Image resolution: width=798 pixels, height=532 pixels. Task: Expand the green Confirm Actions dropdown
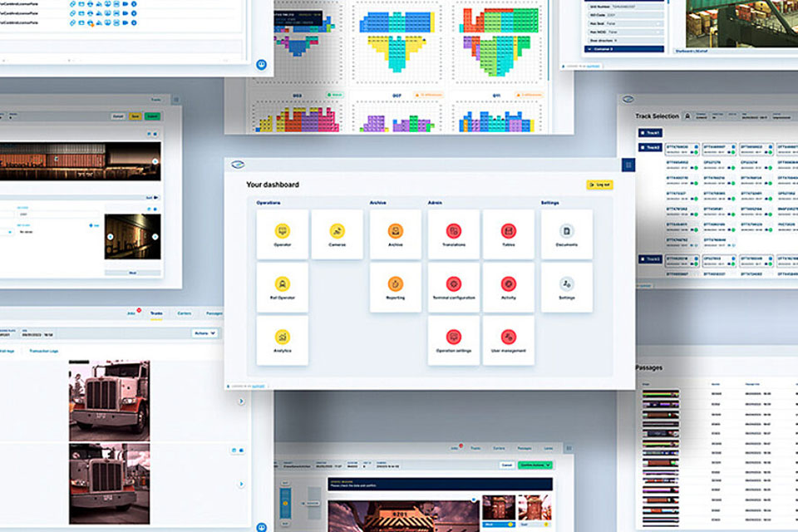coord(534,465)
